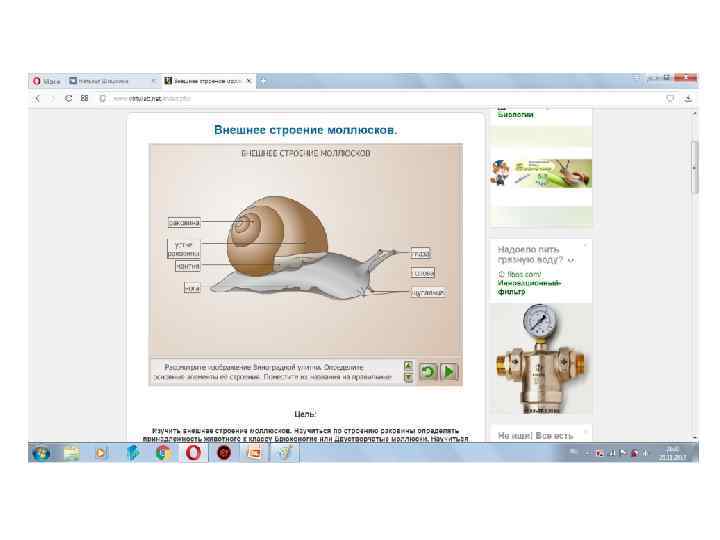Click the address bar URL
This screenshot has width=720, height=540.
[x=152, y=98]
